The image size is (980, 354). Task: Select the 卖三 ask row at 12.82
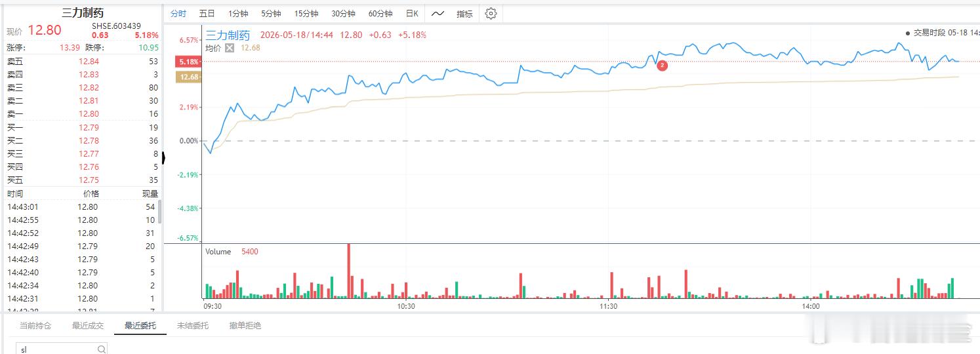click(x=83, y=87)
